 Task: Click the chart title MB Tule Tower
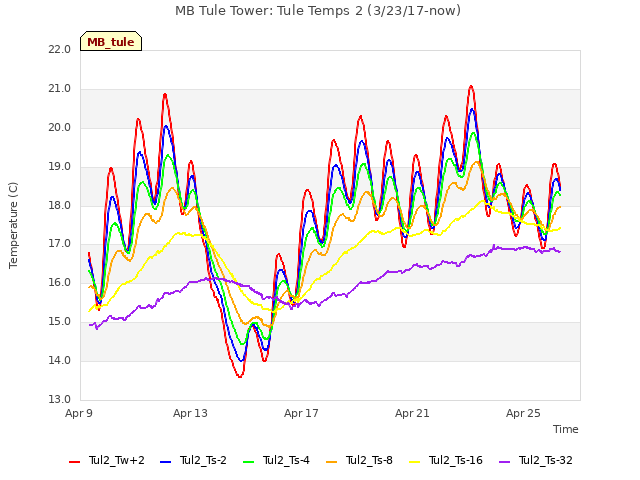click(318, 11)
